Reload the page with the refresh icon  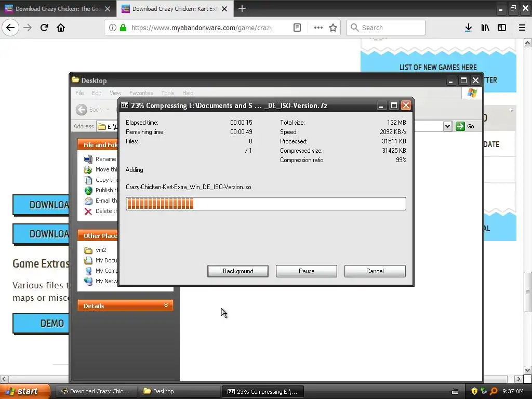click(x=44, y=28)
